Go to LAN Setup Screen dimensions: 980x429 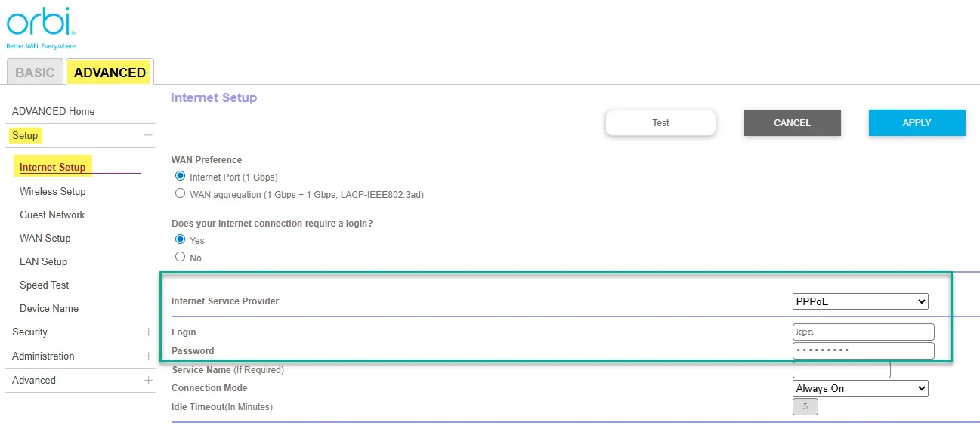(44, 261)
